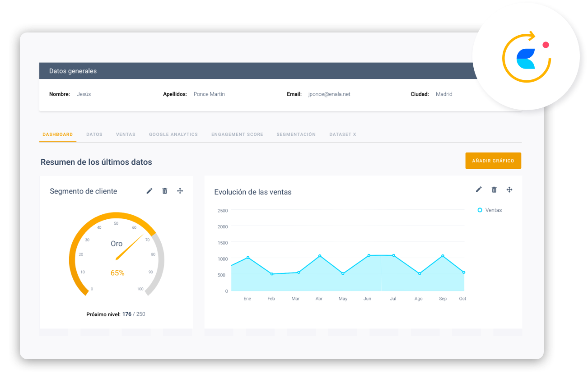
Task: Click the city value Madrid
Action: click(444, 94)
